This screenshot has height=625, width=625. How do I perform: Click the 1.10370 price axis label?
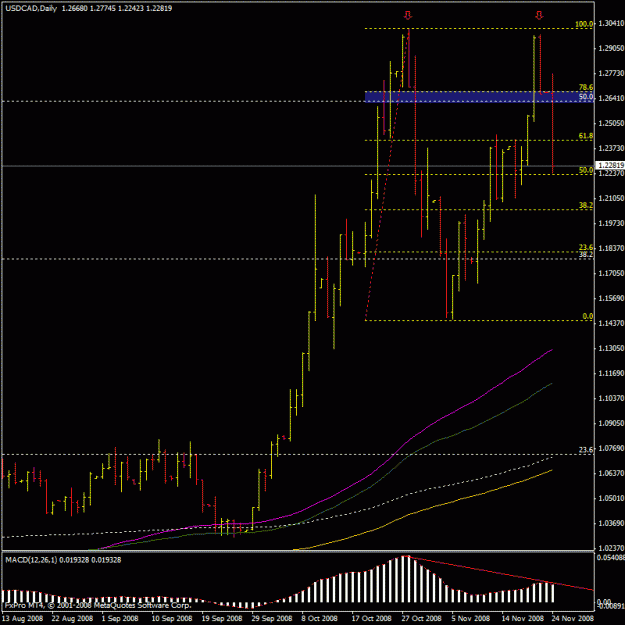pyautogui.click(x=611, y=398)
